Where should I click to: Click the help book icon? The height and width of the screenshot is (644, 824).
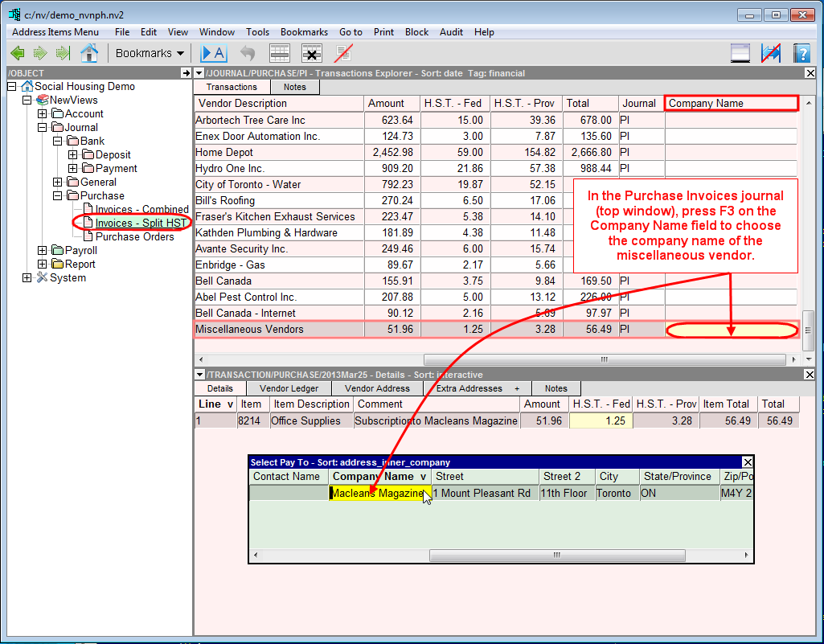click(801, 53)
